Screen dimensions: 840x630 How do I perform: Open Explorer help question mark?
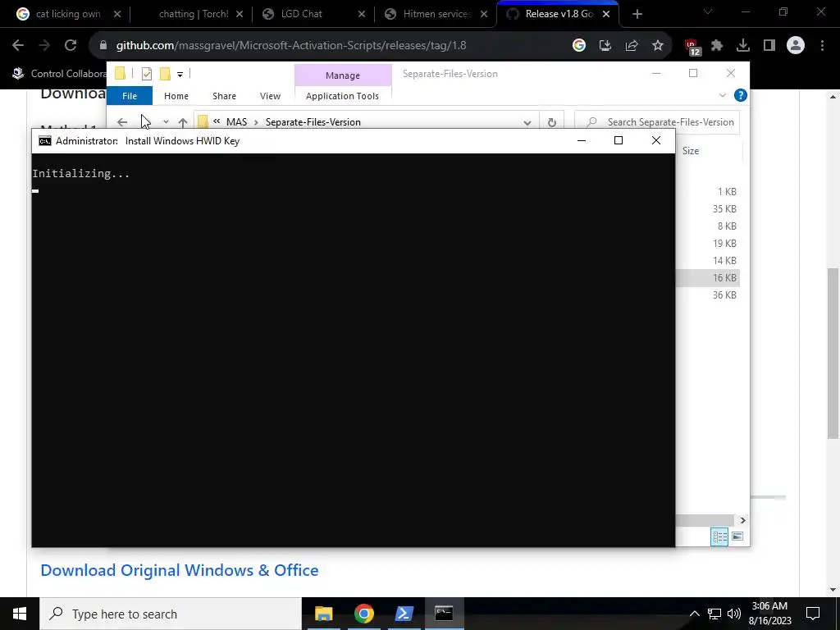pyautogui.click(x=741, y=95)
